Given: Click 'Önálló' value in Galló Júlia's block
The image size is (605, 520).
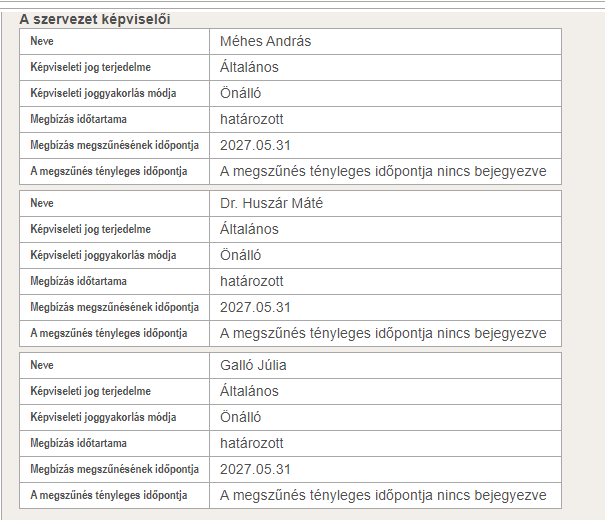Looking at the screenshot, I should (x=241, y=417).
